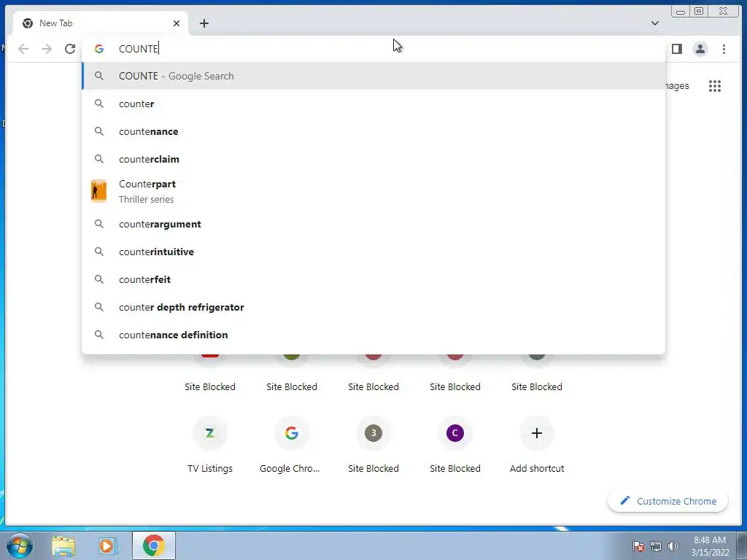
Task: Choose the 'countenance' suggestion
Action: [x=373, y=131]
